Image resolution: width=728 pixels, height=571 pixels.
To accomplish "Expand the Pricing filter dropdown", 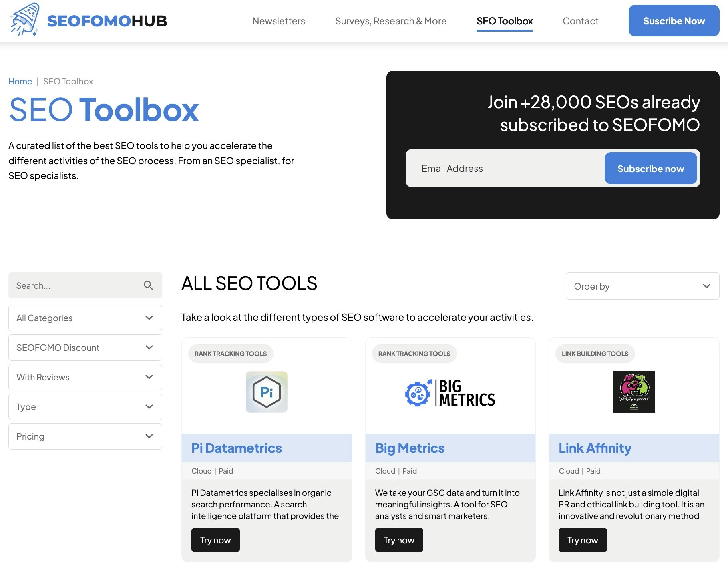I will 85,436.
